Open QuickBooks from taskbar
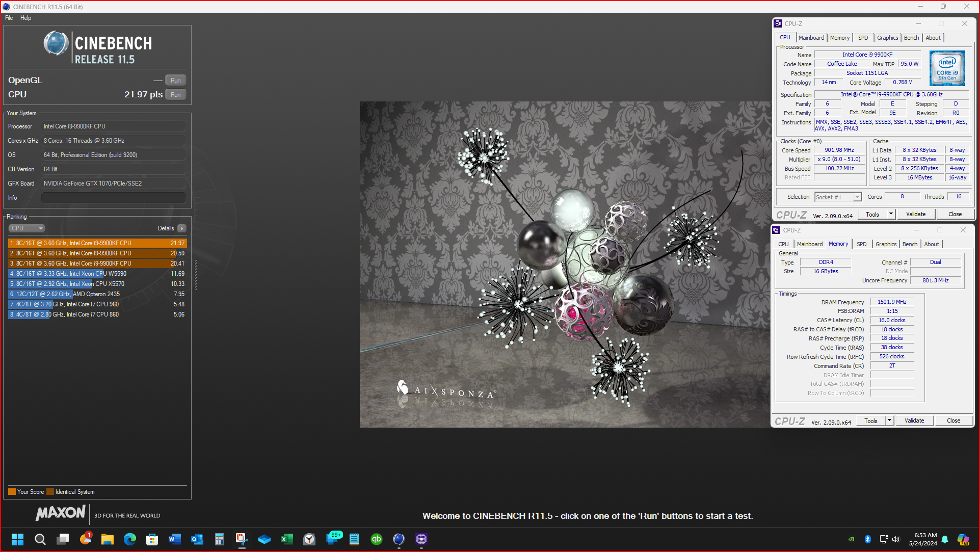This screenshot has height=552, width=980. 377,539
